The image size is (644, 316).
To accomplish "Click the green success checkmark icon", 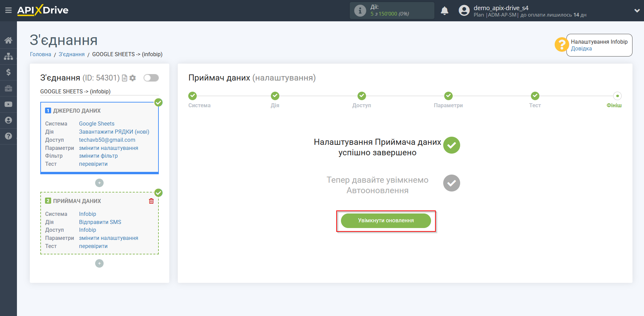I will (451, 145).
